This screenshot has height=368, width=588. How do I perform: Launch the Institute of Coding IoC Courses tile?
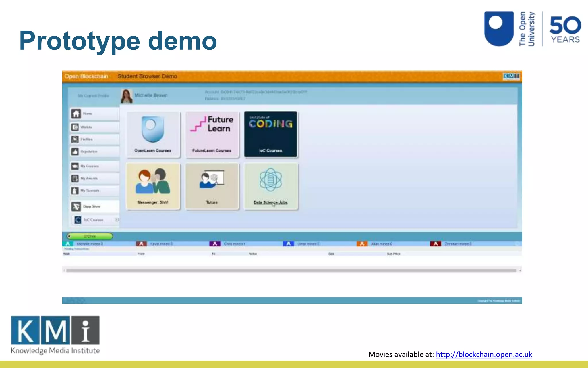270,135
